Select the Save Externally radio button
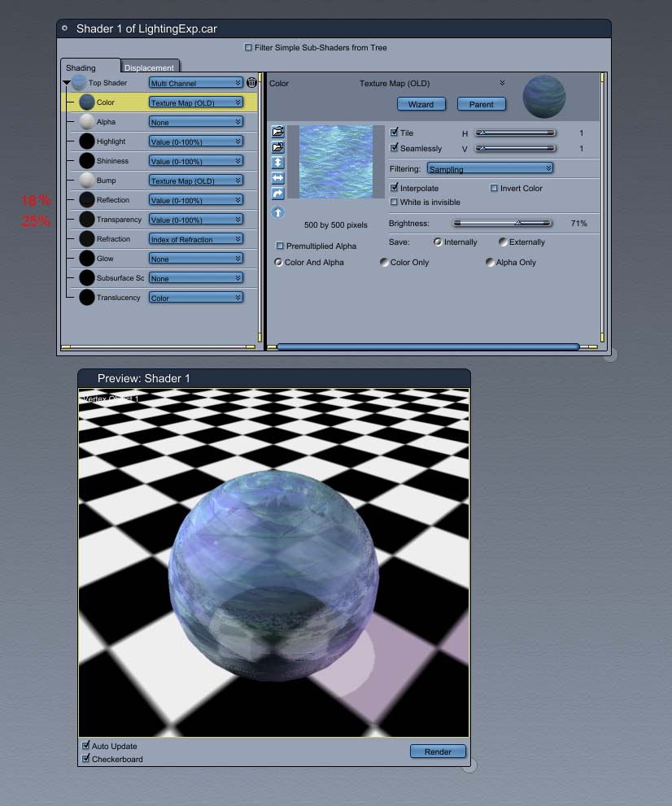The image size is (672, 806). 503,242
